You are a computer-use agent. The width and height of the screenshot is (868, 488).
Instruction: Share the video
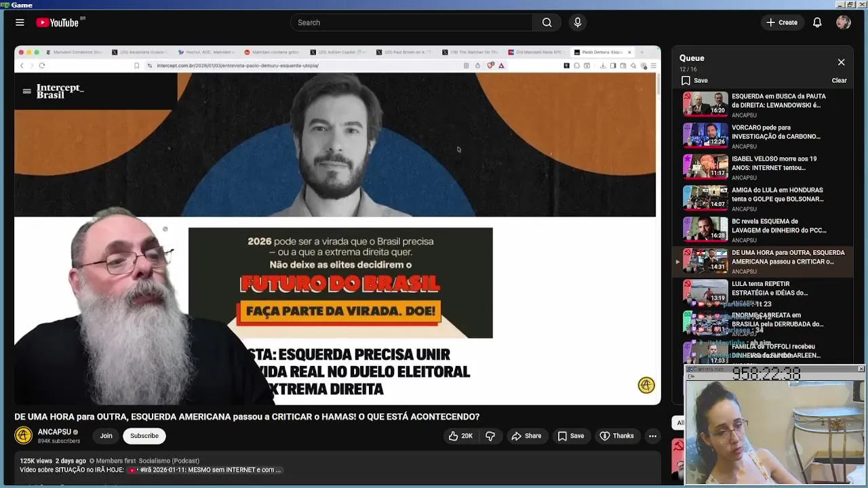(526, 436)
